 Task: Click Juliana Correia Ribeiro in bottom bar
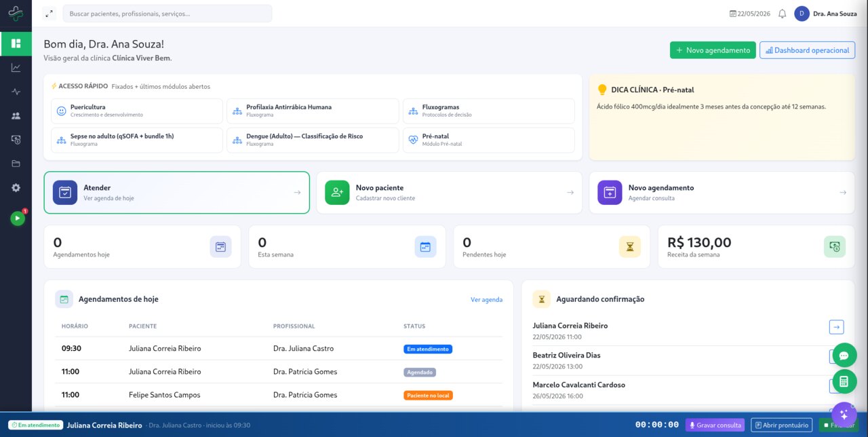tap(104, 425)
